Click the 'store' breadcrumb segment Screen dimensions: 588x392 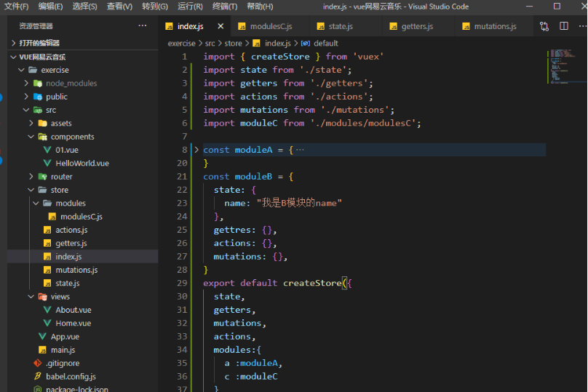click(233, 43)
